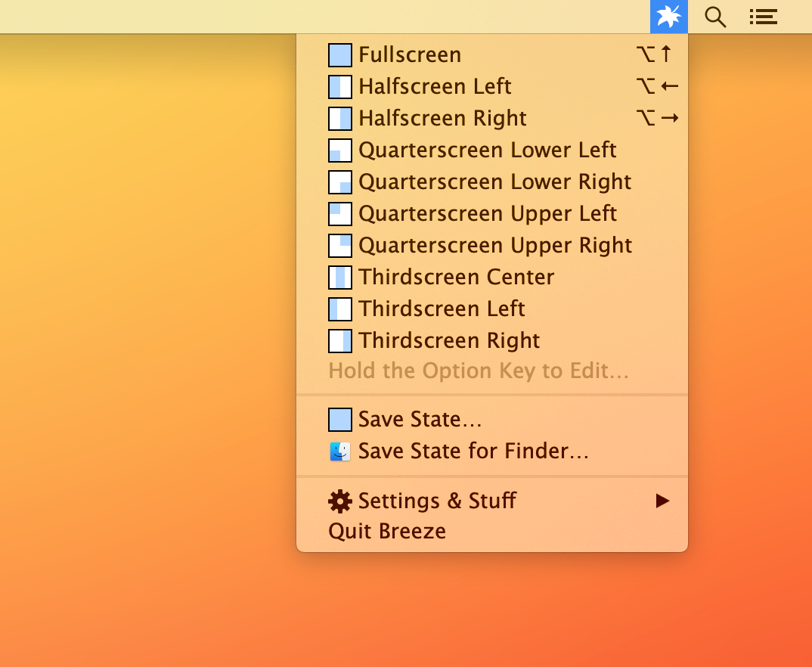Quit Breeze from the menu
Viewport: 812px width, 667px height.
(387, 532)
